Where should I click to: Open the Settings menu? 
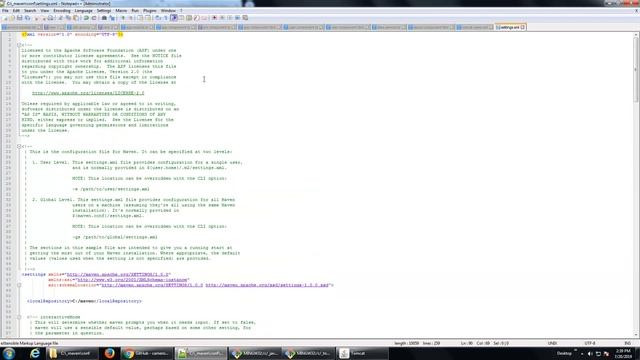tap(104, 11)
